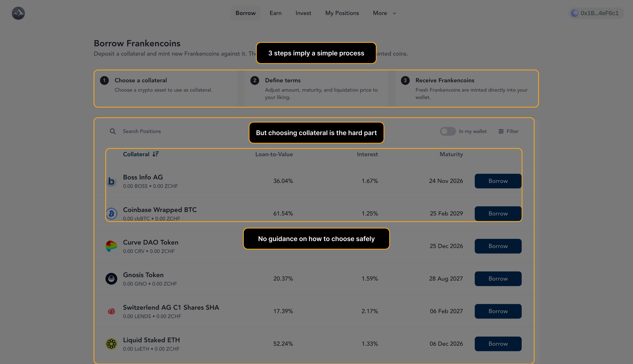Image resolution: width=633 pixels, height=364 pixels.
Task: Switch to My Positions tab
Action: pos(342,13)
